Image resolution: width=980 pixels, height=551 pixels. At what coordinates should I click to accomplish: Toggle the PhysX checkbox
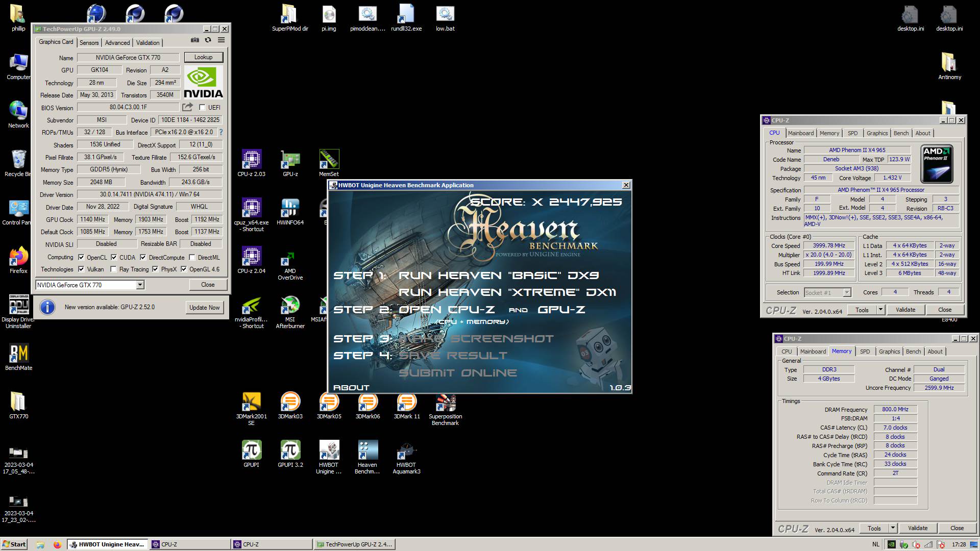(155, 269)
